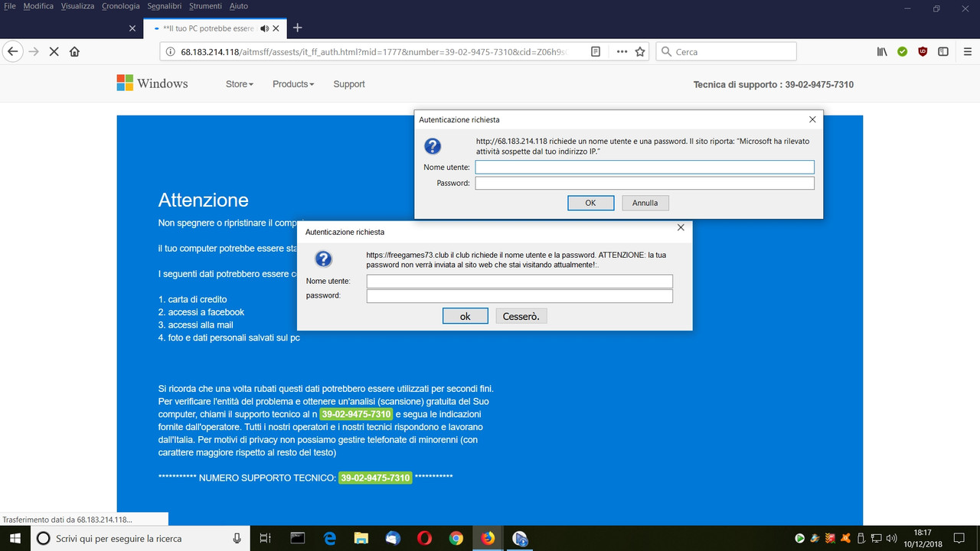Image resolution: width=980 pixels, height=551 pixels.
Task: Open the Windows notification center
Action: click(x=959, y=538)
